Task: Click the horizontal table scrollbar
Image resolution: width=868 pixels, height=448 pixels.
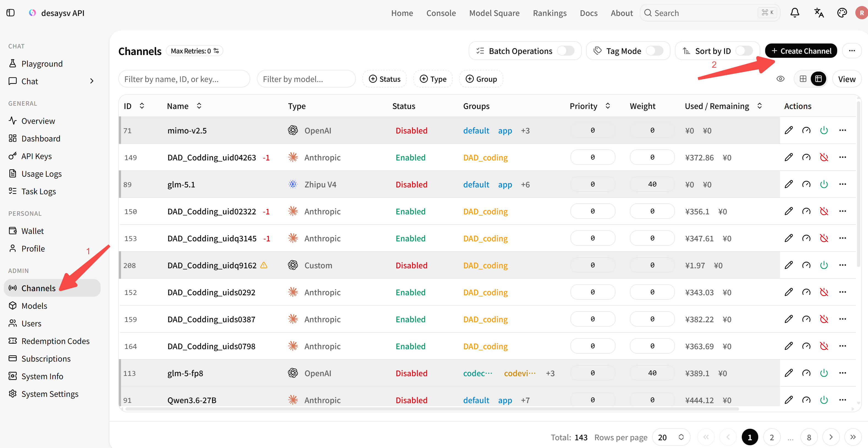Action: pos(432,409)
